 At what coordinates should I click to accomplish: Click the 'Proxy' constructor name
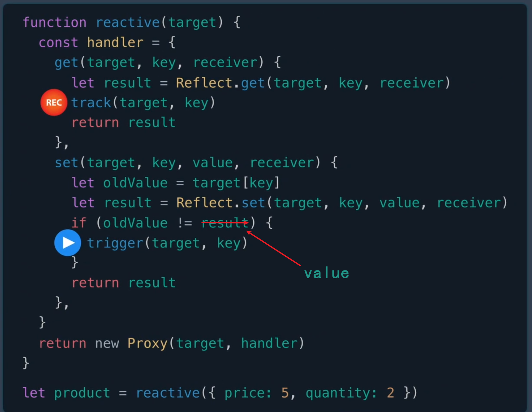click(147, 343)
